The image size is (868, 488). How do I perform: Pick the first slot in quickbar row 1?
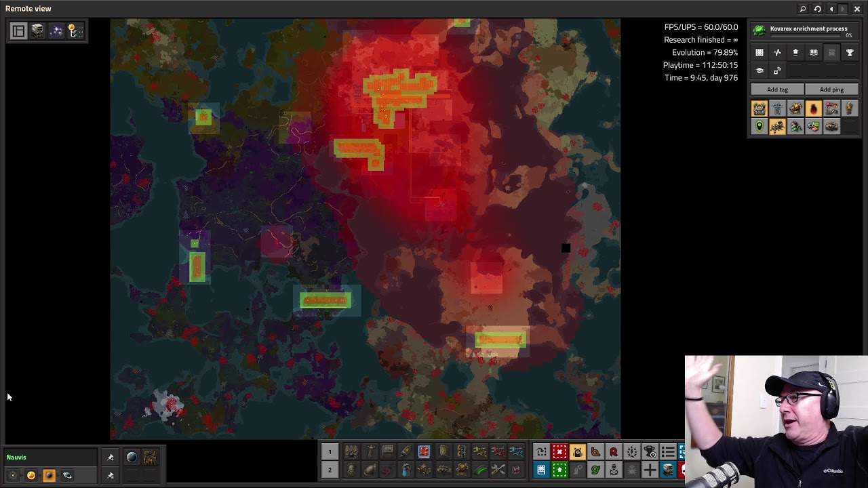[x=351, y=452]
